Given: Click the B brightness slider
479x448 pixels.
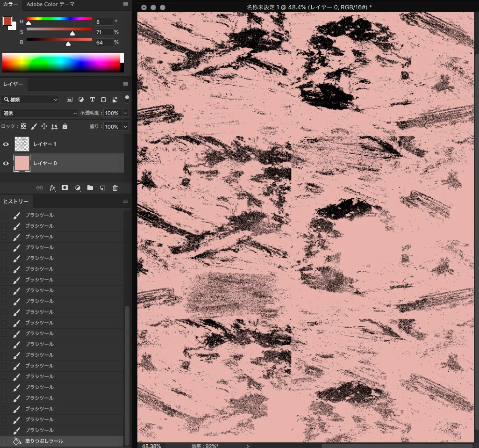Looking at the screenshot, I should [x=59, y=39].
